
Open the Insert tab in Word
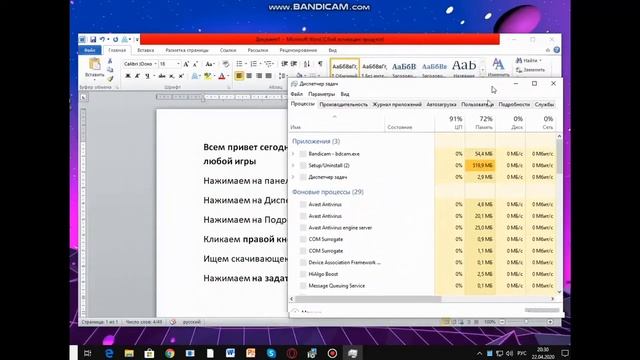[x=146, y=50]
